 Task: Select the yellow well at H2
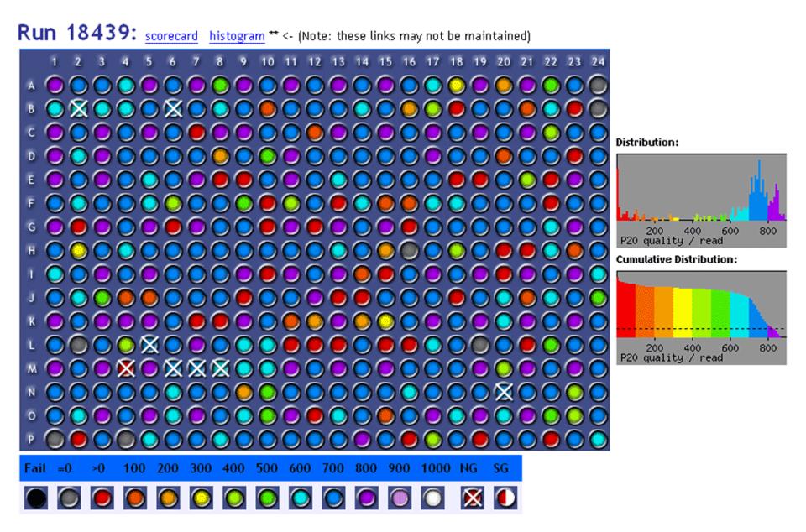(79, 251)
